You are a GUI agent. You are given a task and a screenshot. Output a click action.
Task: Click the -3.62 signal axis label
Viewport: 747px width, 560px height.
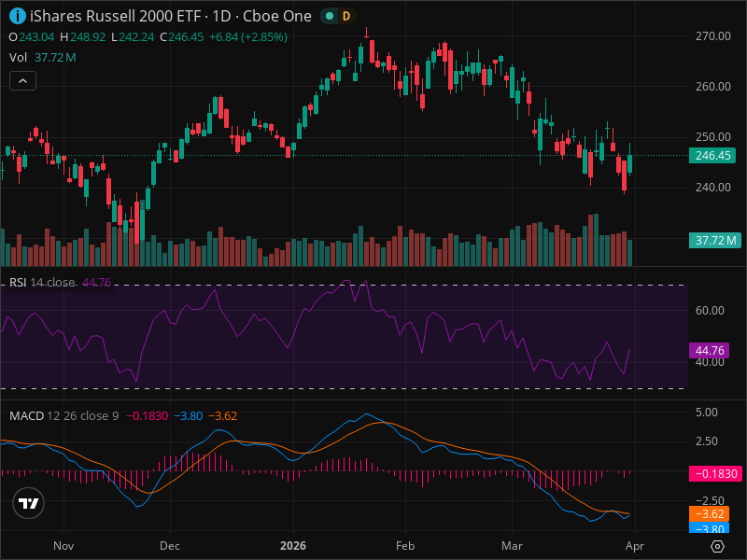[x=710, y=514]
